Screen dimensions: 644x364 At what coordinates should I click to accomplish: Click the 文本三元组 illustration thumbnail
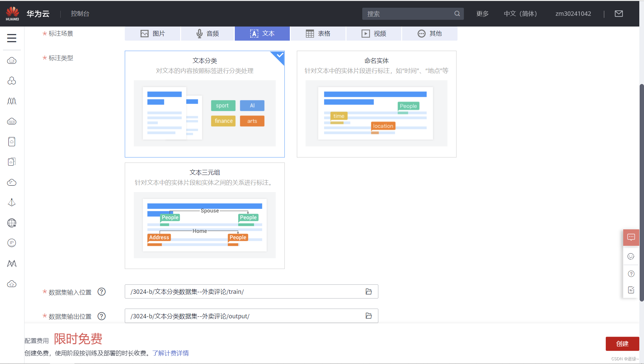point(205,225)
